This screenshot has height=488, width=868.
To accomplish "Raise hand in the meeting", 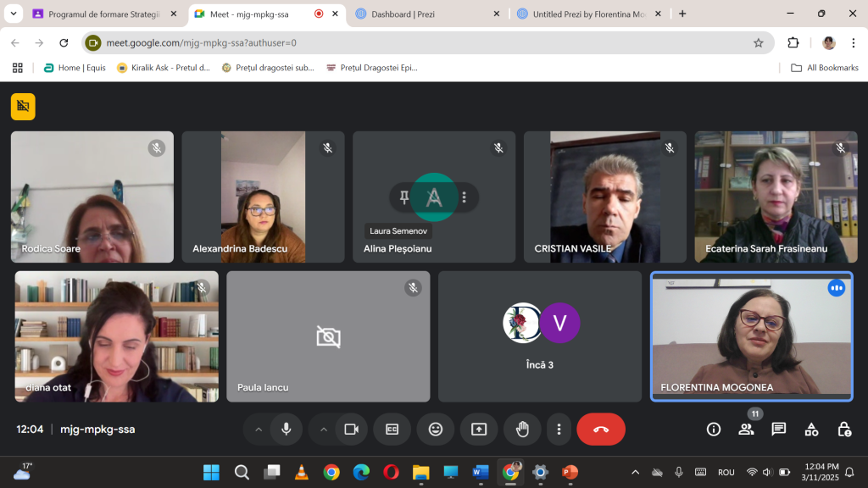I will [x=522, y=430].
